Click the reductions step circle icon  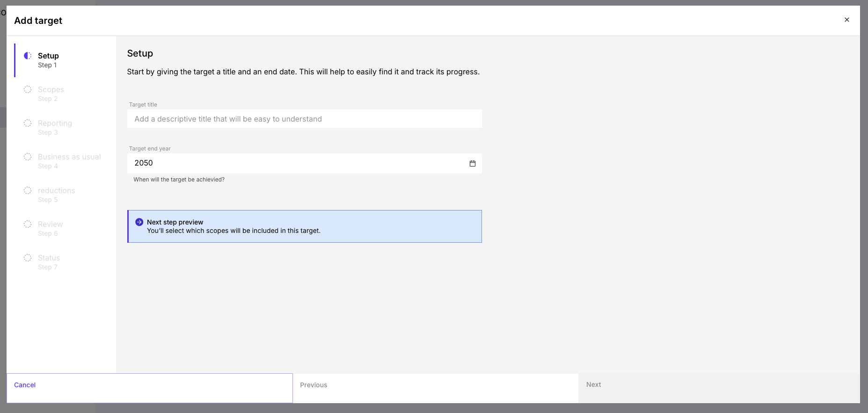(28, 190)
